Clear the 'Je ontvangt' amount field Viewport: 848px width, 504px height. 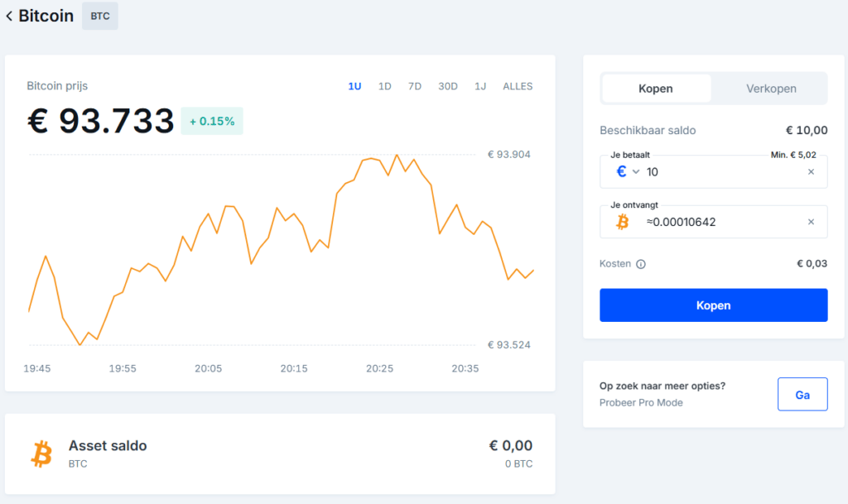tap(811, 222)
